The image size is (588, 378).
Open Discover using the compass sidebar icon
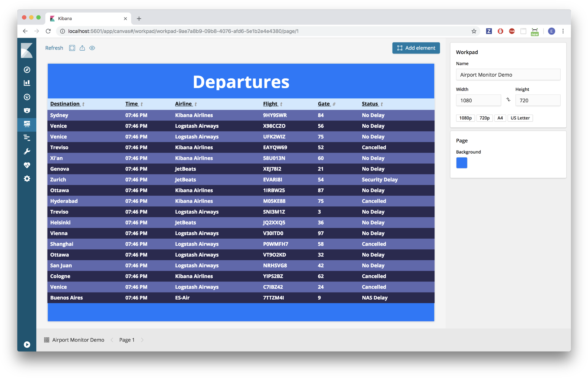pos(27,70)
